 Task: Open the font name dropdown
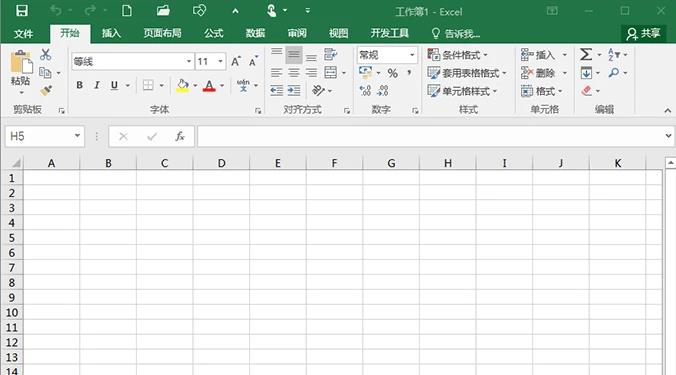tap(188, 62)
